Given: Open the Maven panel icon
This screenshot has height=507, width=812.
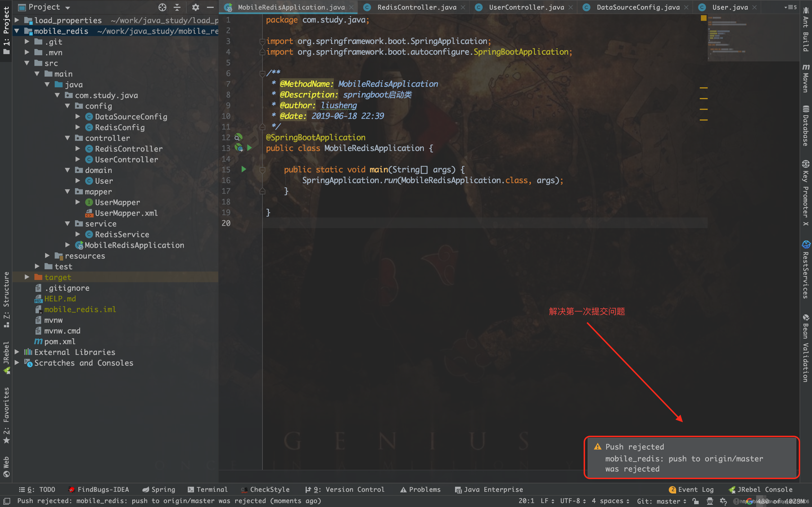Looking at the screenshot, I should (806, 86).
